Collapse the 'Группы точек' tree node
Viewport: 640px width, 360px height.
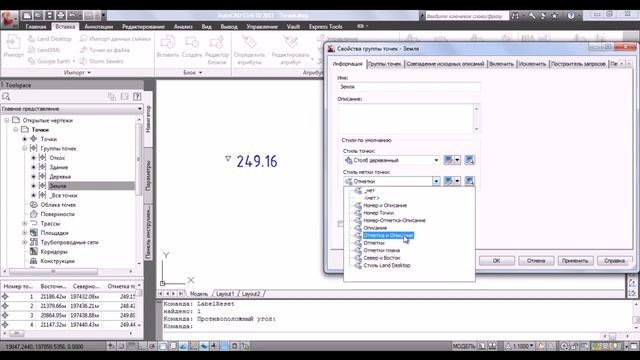click(25, 149)
